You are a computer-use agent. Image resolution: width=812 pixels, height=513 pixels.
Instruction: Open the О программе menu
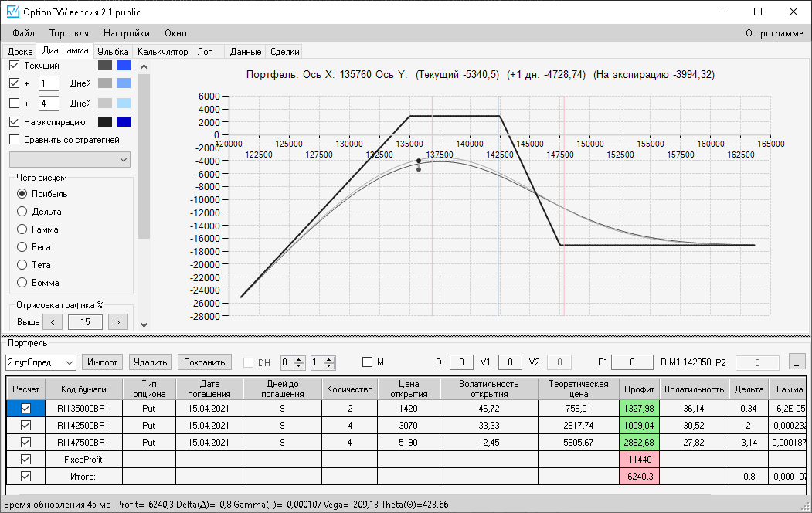[774, 33]
